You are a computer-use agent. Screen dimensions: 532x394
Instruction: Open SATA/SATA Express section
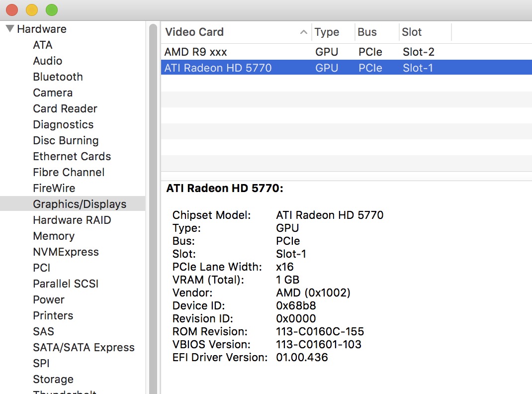pyautogui.click(x=84, y=348)
